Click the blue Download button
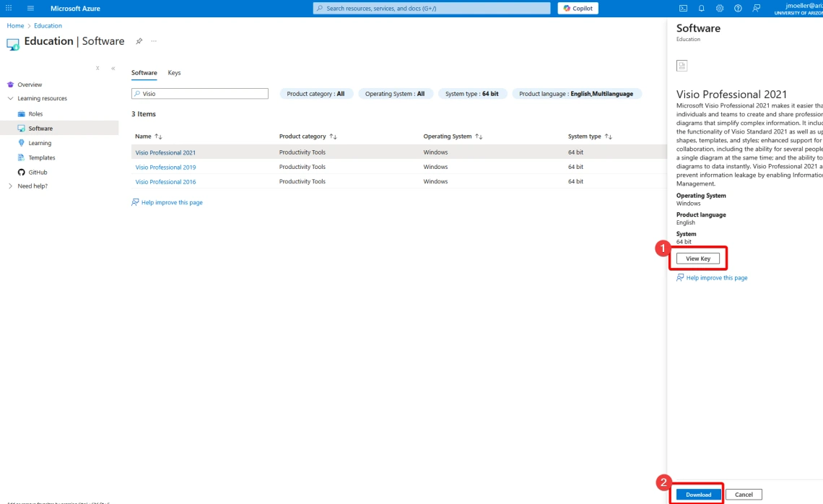 coord(698,495)
